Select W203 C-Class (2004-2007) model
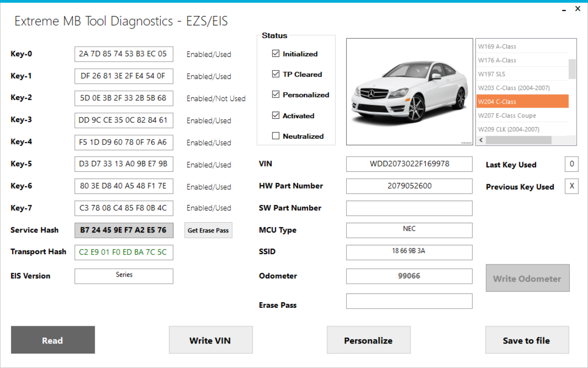The image size is (588, 368). click(522, 88)
